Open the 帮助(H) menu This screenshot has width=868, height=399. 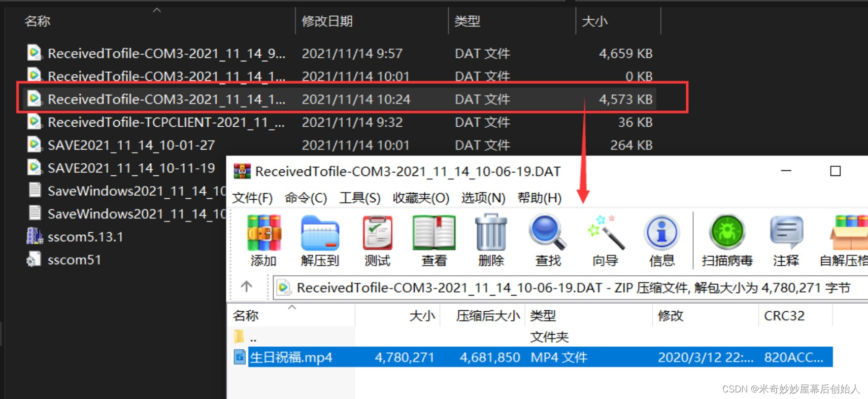pos(539,198)
